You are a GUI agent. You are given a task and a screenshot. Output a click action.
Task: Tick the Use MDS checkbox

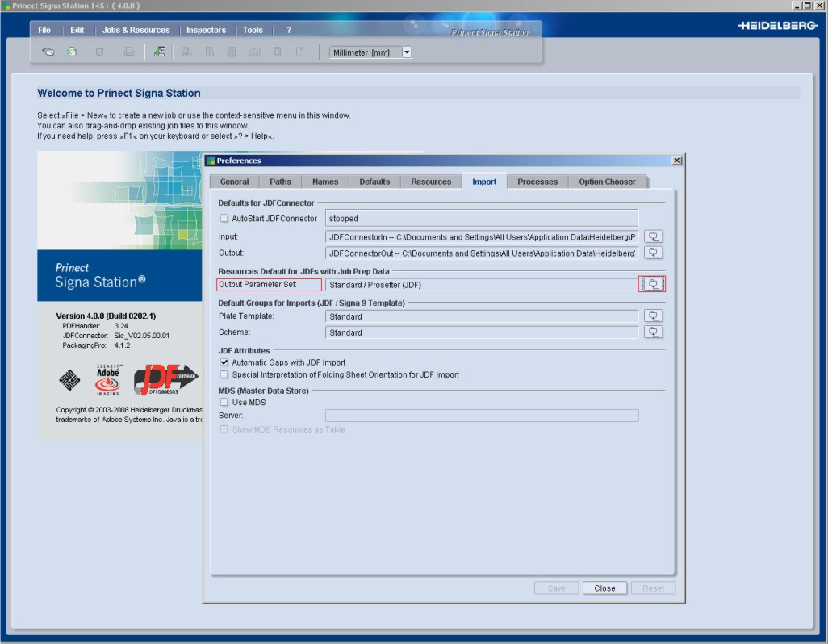224,402
